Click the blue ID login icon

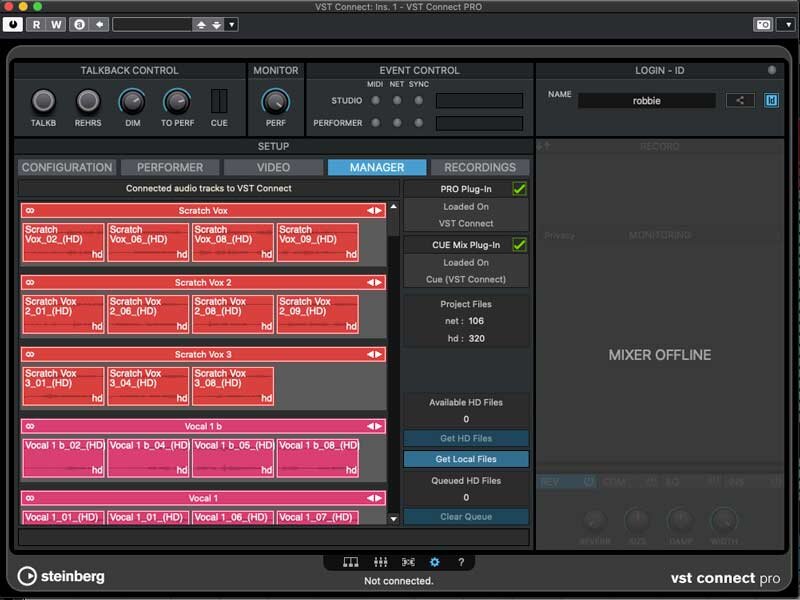click(x=771, y=101)
